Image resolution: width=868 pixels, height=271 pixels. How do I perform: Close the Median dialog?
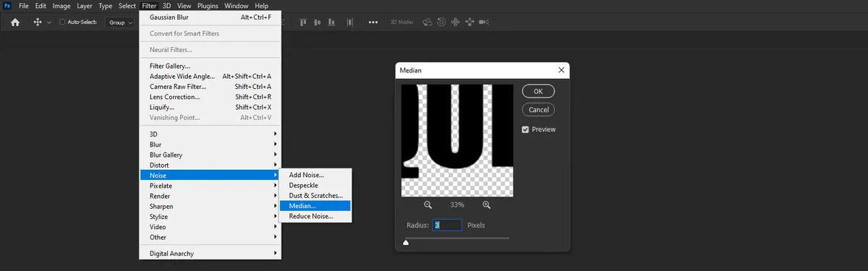coord(561,70)
